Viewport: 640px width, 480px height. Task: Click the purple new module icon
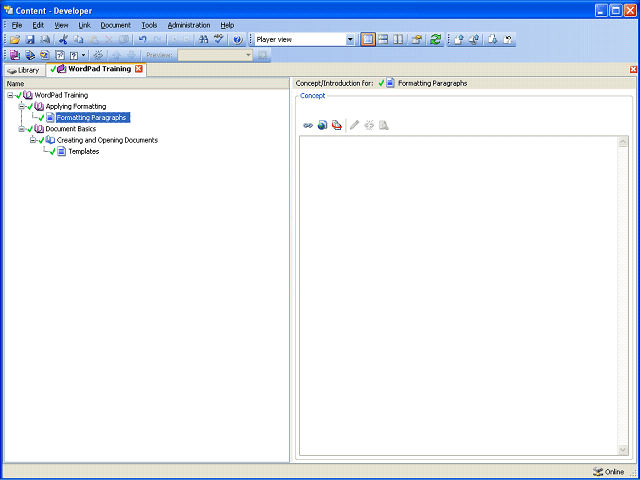tap(15, 55)
